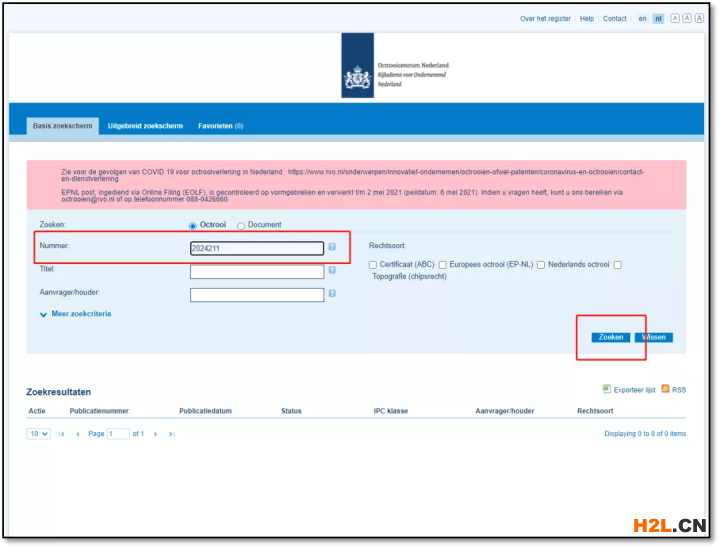The height and width of the screenshot is (548, 720).
Task: Select the largest font size icon
Action: 699,18
